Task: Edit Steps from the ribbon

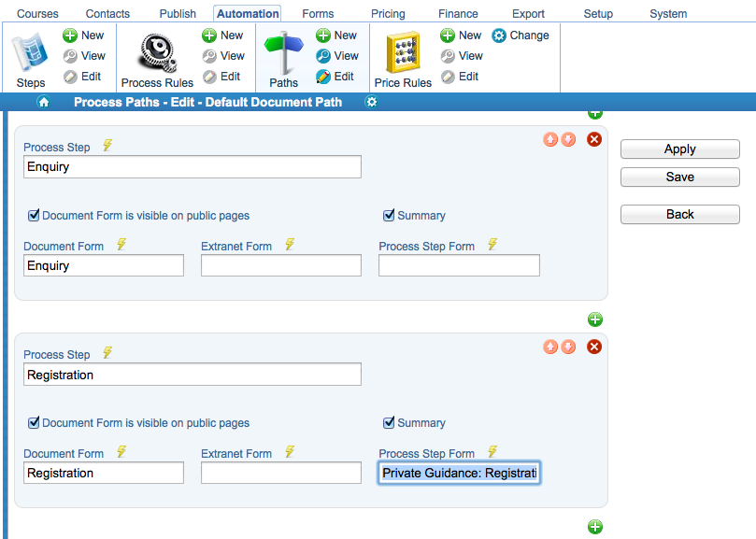Action: pos(82,77)
